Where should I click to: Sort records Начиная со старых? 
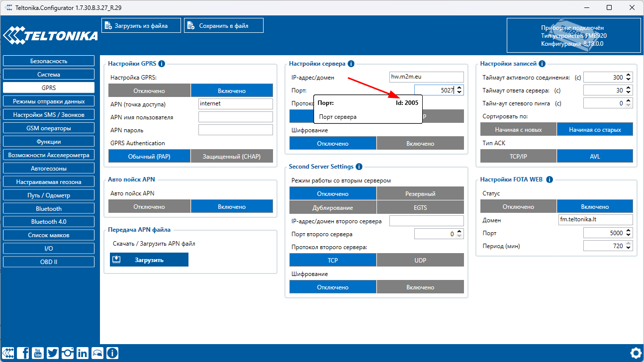595,129
